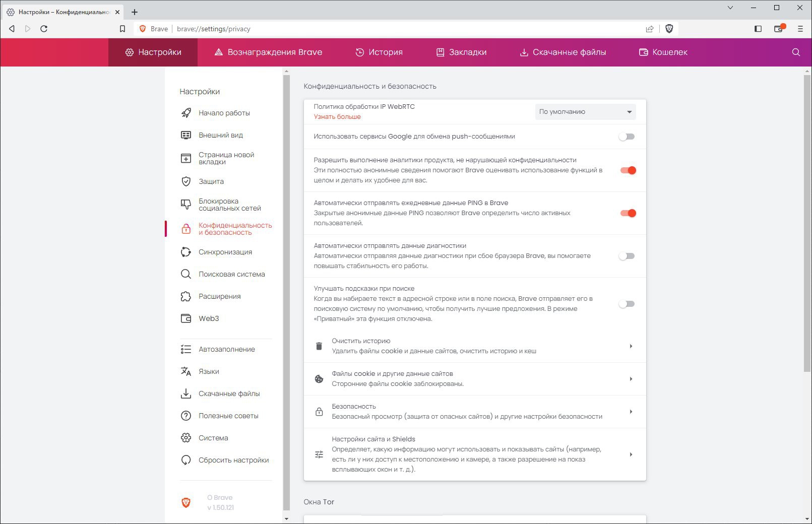The height and width of the screenshot is (524, 812).
Task: Switch to the Настройки top tab
Action: [x=153, y=52]
